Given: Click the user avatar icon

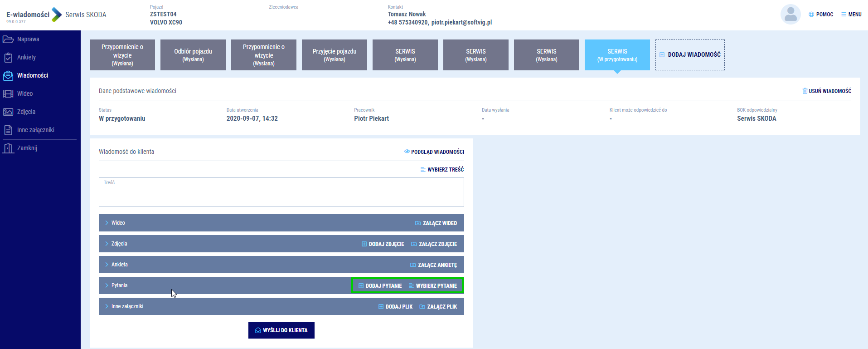Looking at the screenshot, I should [x=790, y=15].
